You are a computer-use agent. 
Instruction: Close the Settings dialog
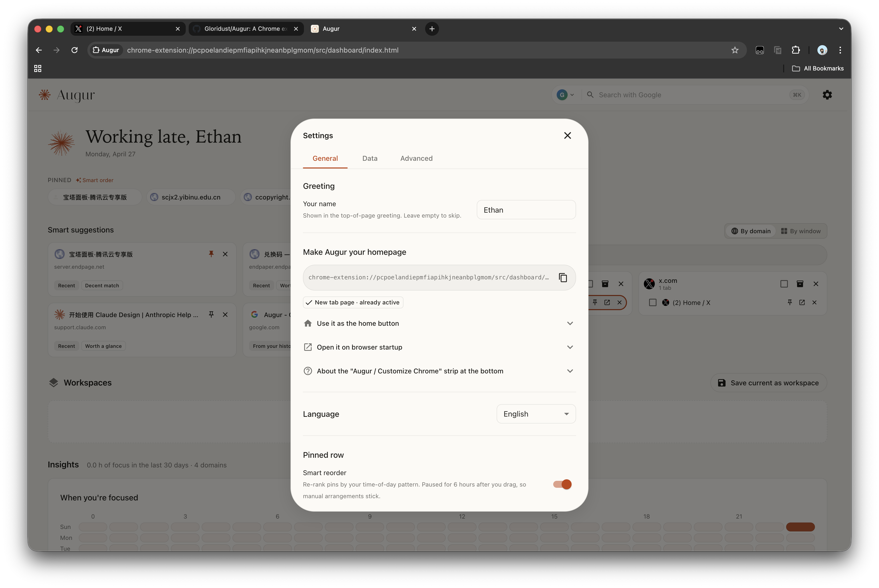click(567, 135)
